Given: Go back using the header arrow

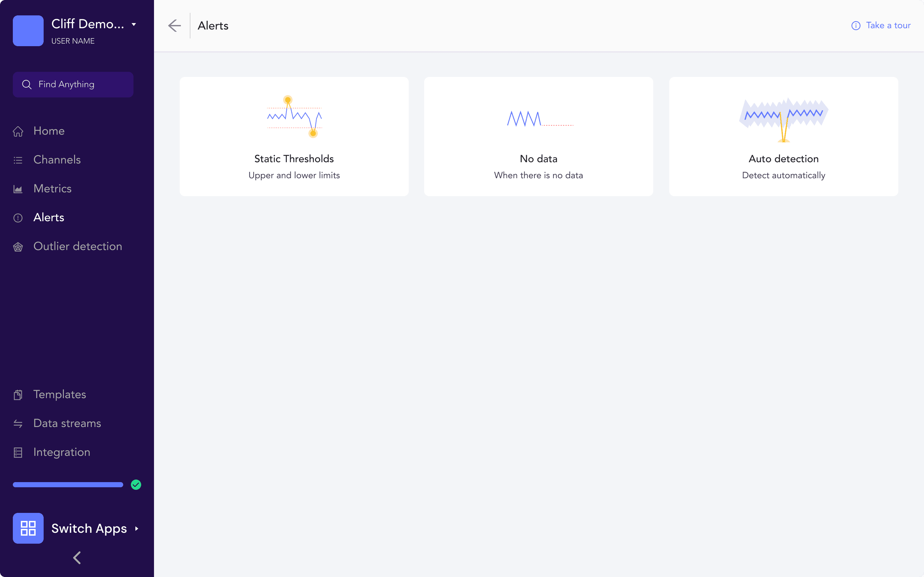Looking at the screenshot, I should point(175,26).
